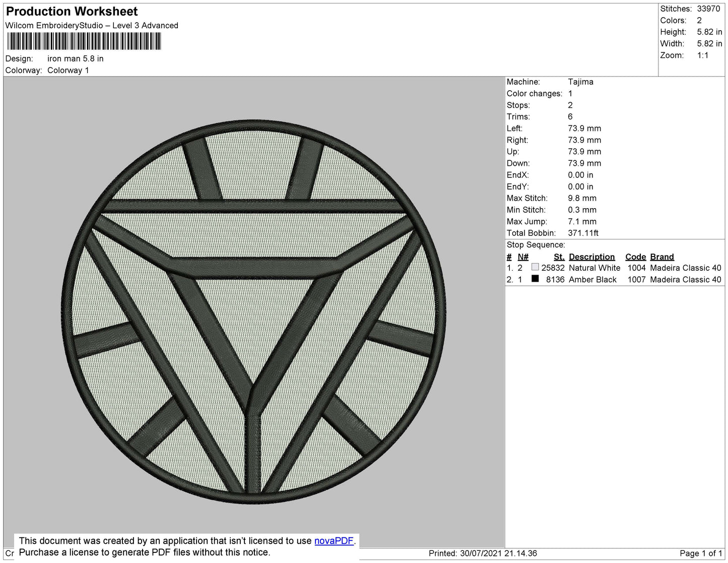Screen dimensions: 728x563
Task: Click the stitch count 8136 cell
Action: coord(555,279)
